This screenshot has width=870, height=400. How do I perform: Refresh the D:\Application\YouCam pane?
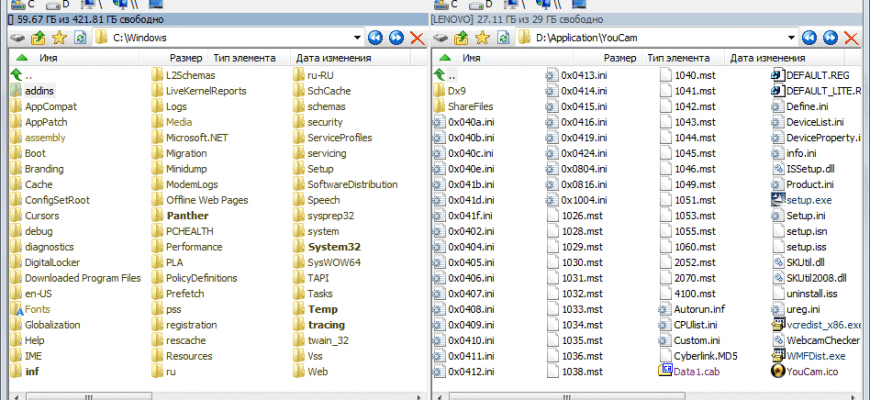(503, 38)
